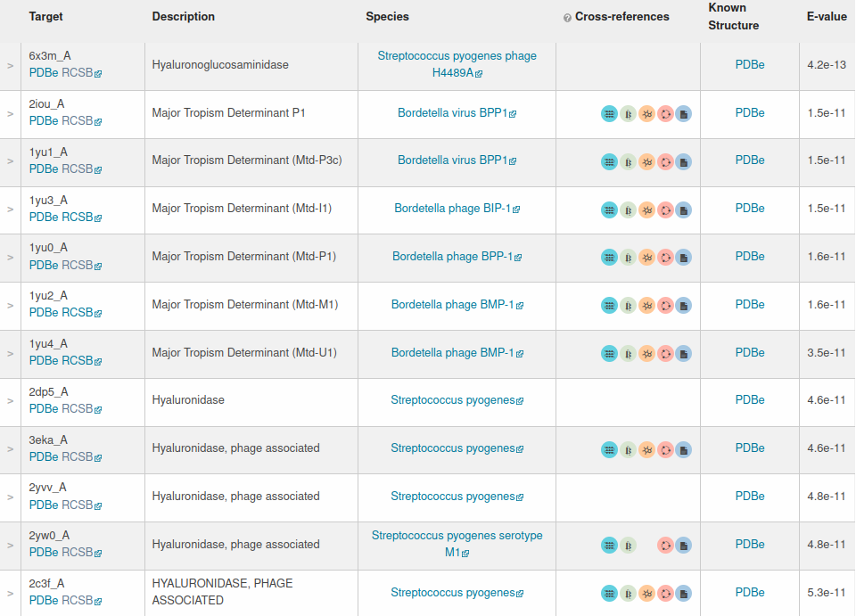Expand the 6x3m_A result row
The height and width of the screenshot is (616, 856).
[11, 65]
